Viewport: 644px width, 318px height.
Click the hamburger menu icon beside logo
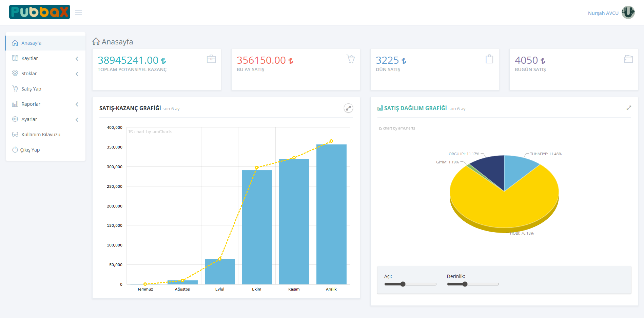coord(79,13)
